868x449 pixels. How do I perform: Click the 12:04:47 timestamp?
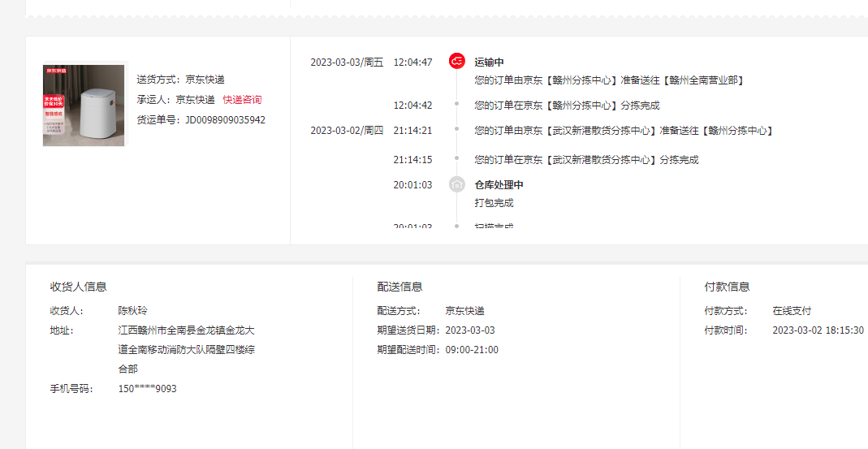[x=413, y=62]
